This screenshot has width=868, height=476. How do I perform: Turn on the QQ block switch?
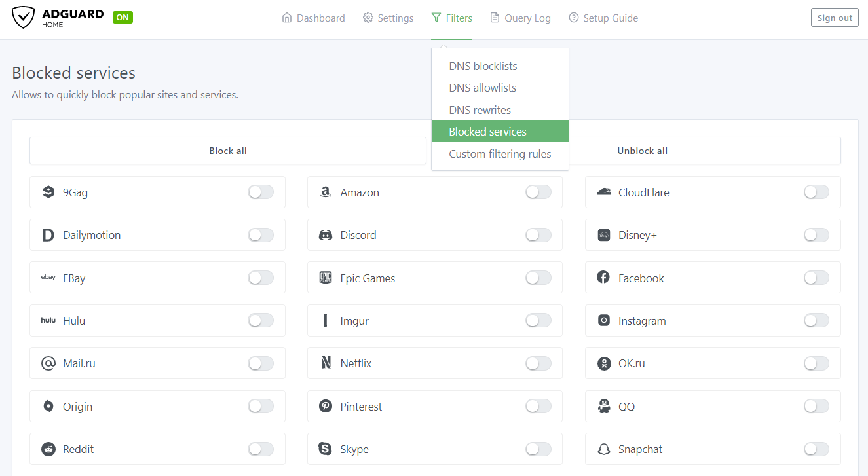(x=816, y=406)
